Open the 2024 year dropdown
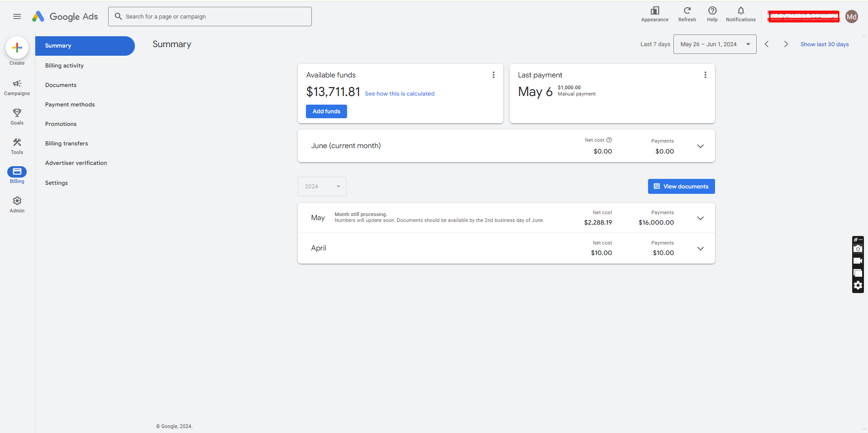868x433 pixels. 322,187
